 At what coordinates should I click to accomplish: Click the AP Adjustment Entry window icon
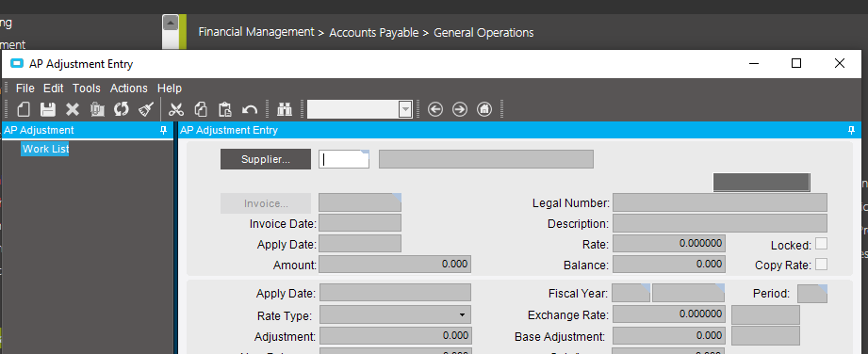17,64
